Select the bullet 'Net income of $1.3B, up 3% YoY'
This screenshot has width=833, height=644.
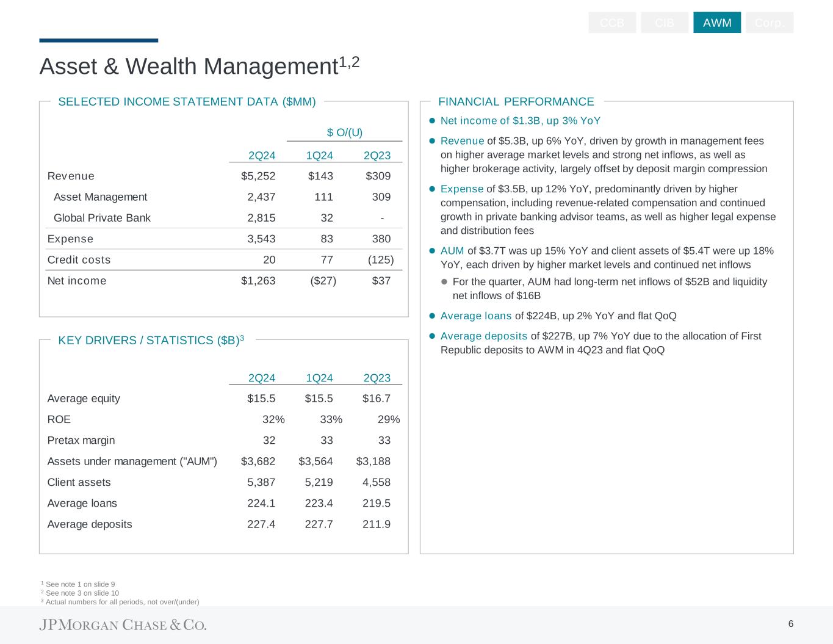click(x=521, y=121)
